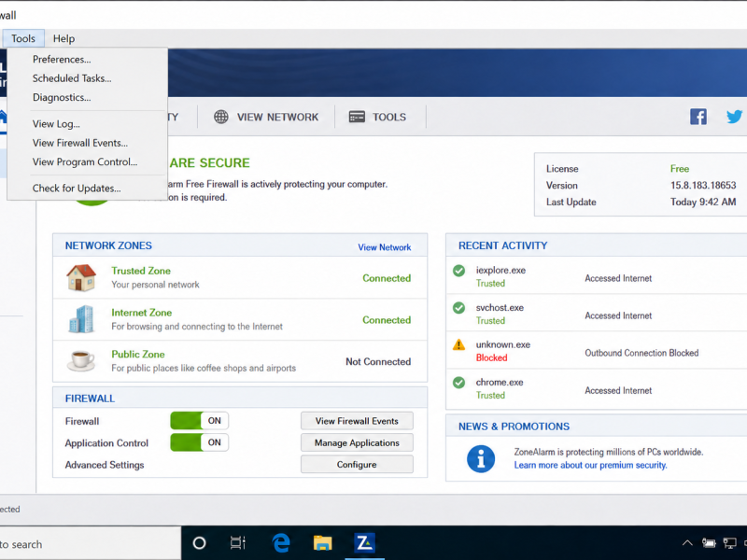Click the Trusted Zone house icon
The width and height of the screenshot is (747, 560).
81,277
